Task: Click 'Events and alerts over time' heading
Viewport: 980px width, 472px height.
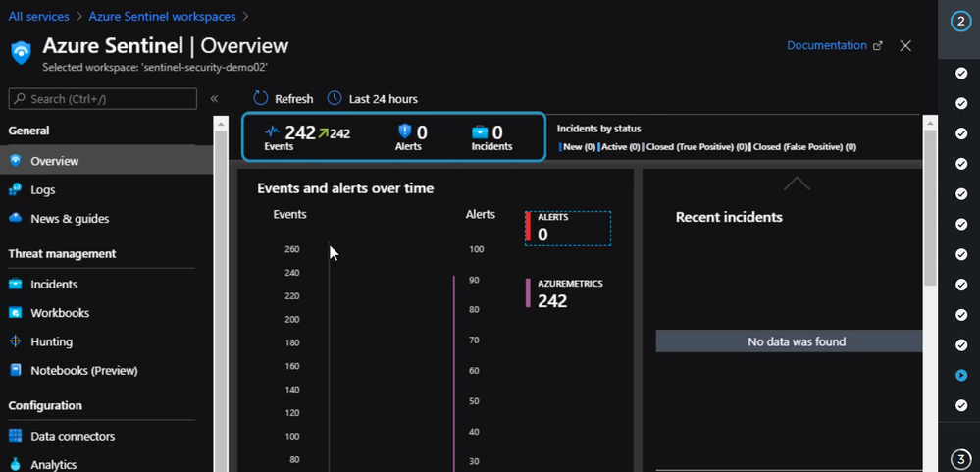Action: [345, 188]
